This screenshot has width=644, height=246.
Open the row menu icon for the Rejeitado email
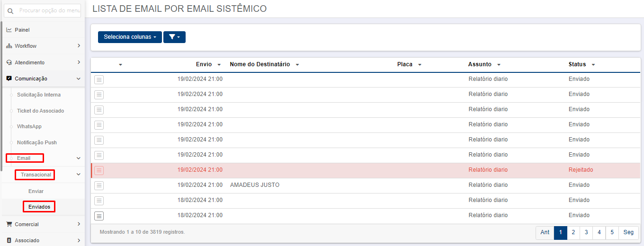tap(99, 170)
